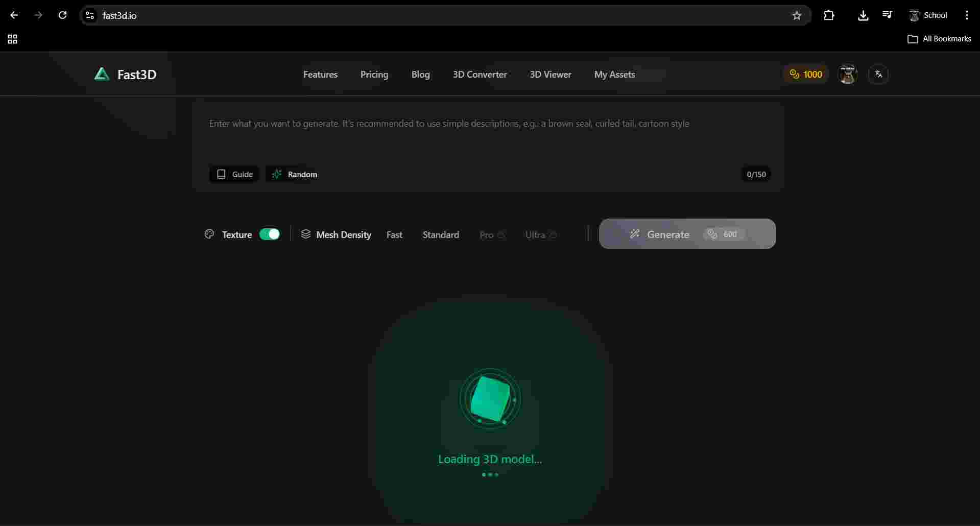Generate a Random prompt
The height and width of the screenshot is (526, 980).
295,174
